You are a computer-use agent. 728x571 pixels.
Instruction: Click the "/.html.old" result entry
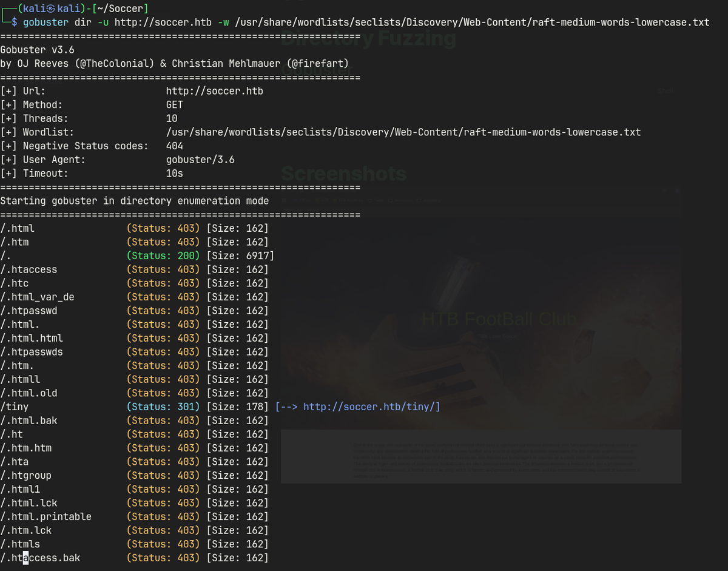coord(29,393)
